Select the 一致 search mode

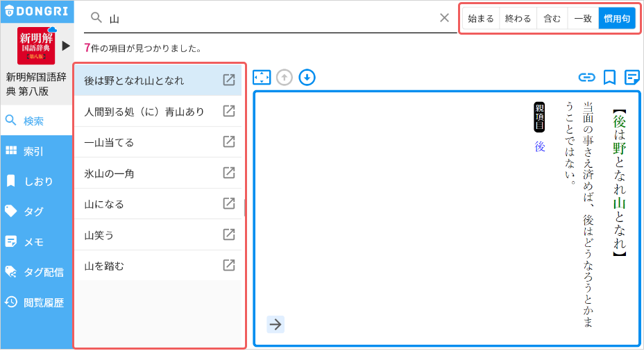[583, 19]
